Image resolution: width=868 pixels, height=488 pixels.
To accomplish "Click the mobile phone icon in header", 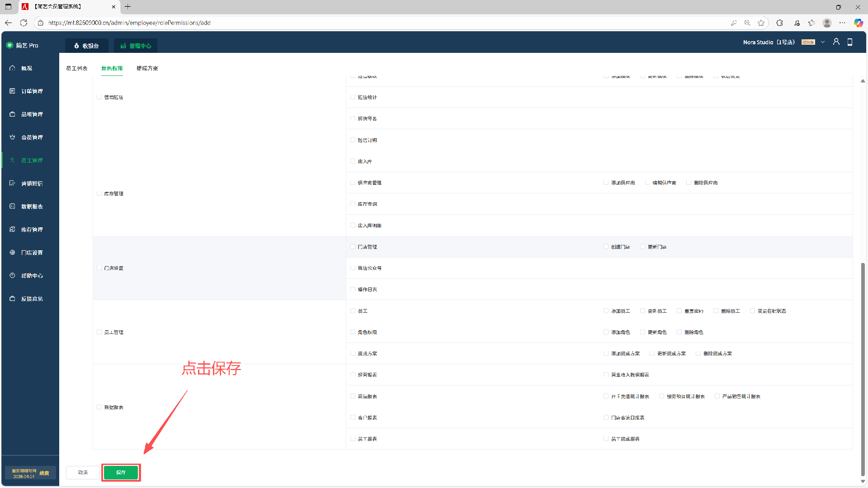I will (x=850, y=42).
